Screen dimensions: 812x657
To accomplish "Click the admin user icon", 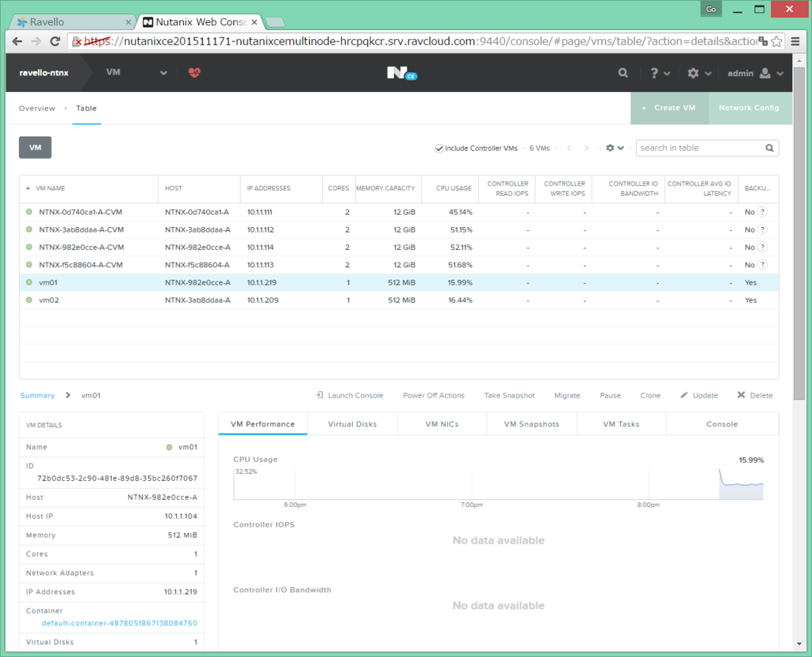I will [x=765, y=73].
